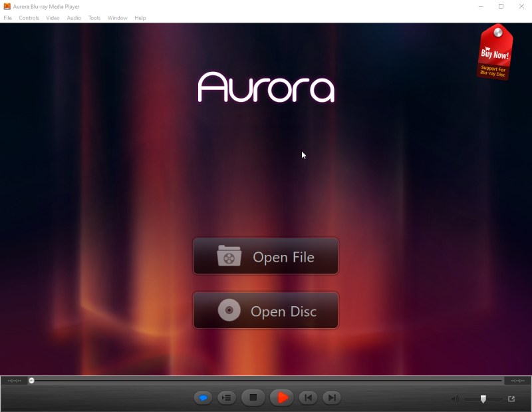
Task: Click the remaining time display at right
Action: [x=518, y=381]
